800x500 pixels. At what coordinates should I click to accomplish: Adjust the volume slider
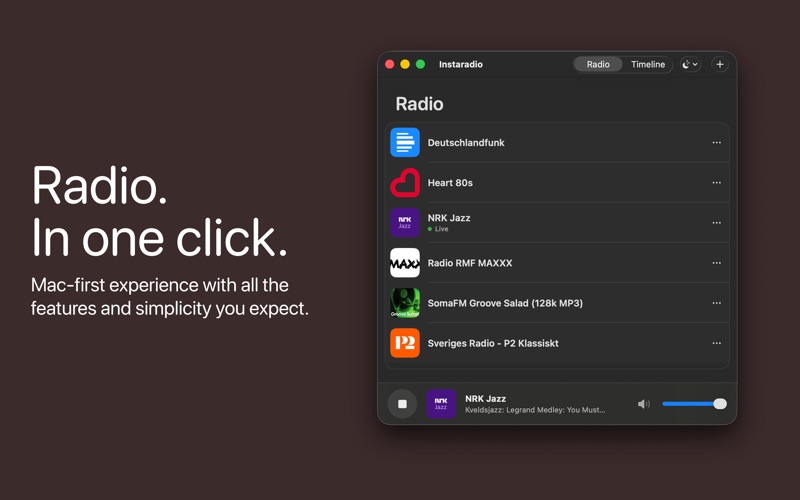[694, 404]
